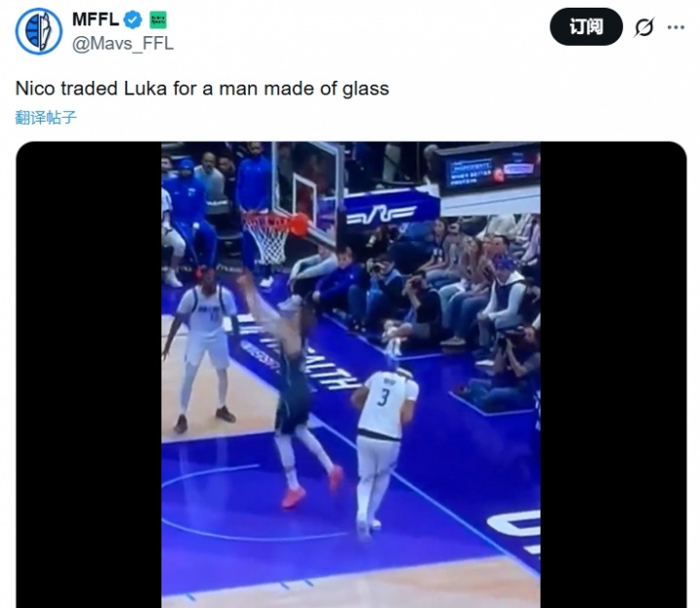Click the left black bar of video player
700x608 pixels.
pos(88,375)
